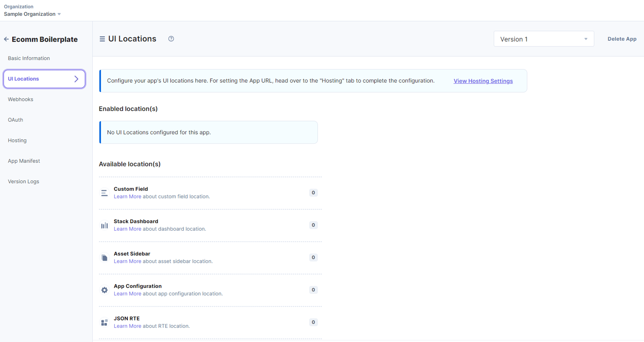Go to Basic Information section
The image size is (644, 342).
(29, 58)
